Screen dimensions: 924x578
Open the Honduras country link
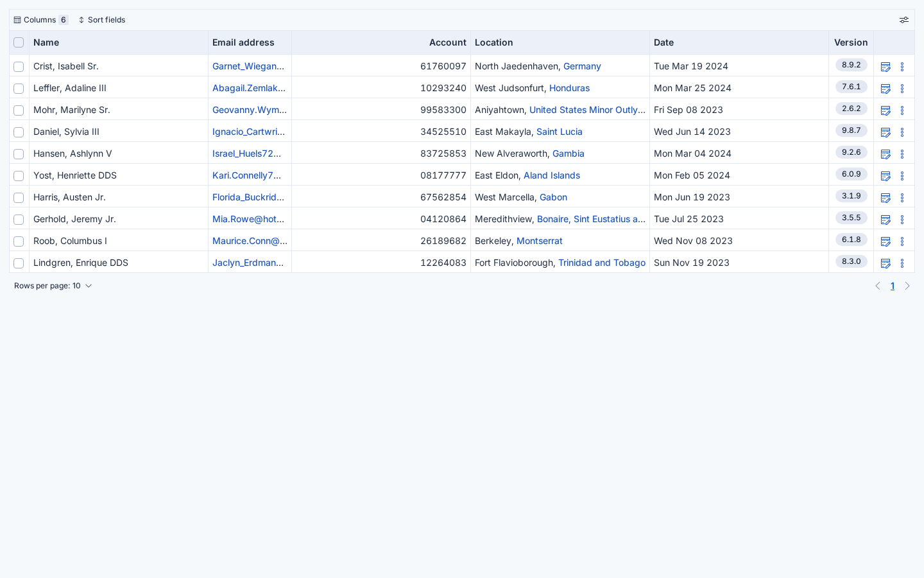click(x=569, y=88)
